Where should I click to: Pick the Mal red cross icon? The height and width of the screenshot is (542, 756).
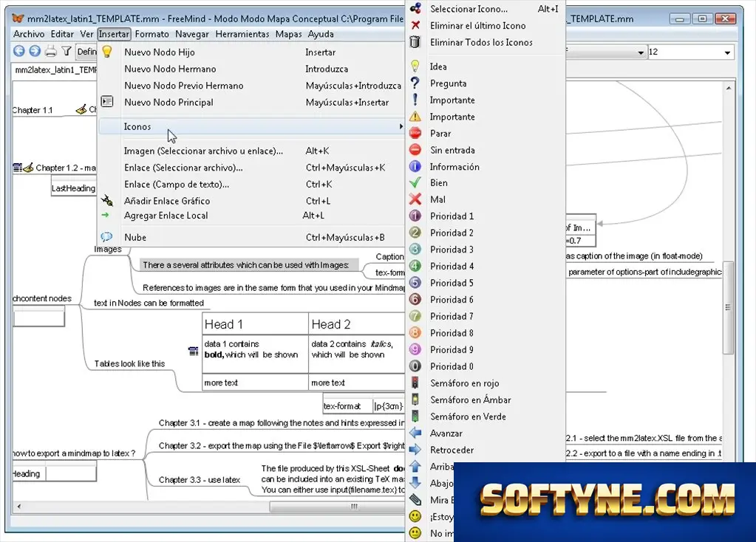415,199
